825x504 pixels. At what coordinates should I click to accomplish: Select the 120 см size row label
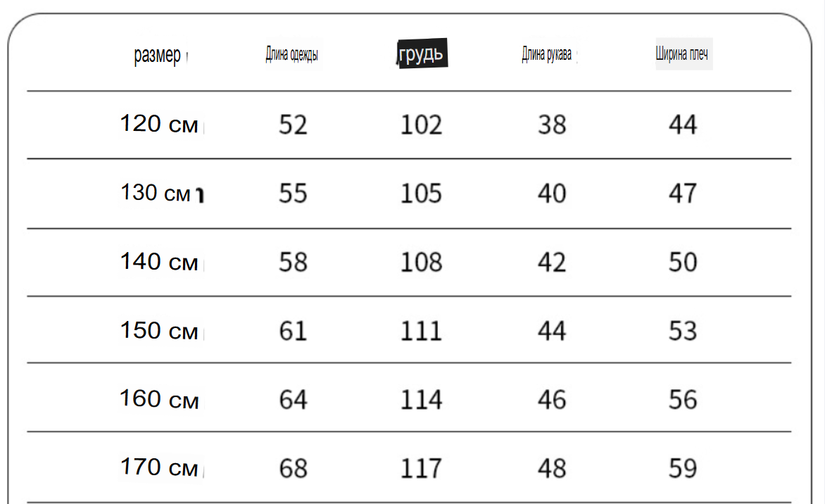159,124
